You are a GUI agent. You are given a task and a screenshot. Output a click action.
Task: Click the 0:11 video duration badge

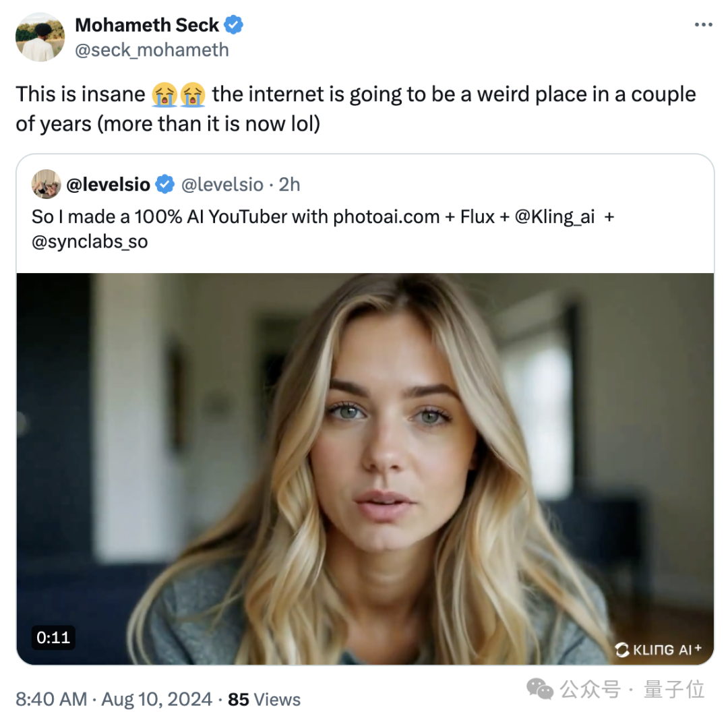53,637
